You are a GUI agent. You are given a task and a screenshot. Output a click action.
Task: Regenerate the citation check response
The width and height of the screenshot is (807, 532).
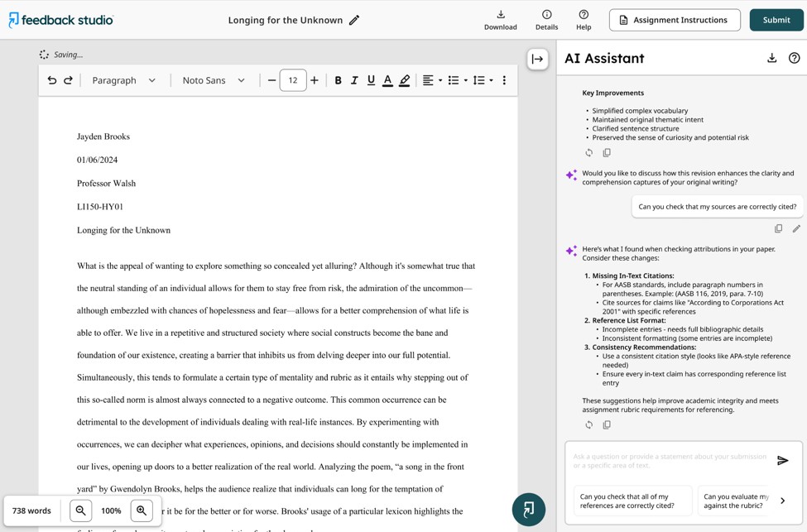[588, 424]
